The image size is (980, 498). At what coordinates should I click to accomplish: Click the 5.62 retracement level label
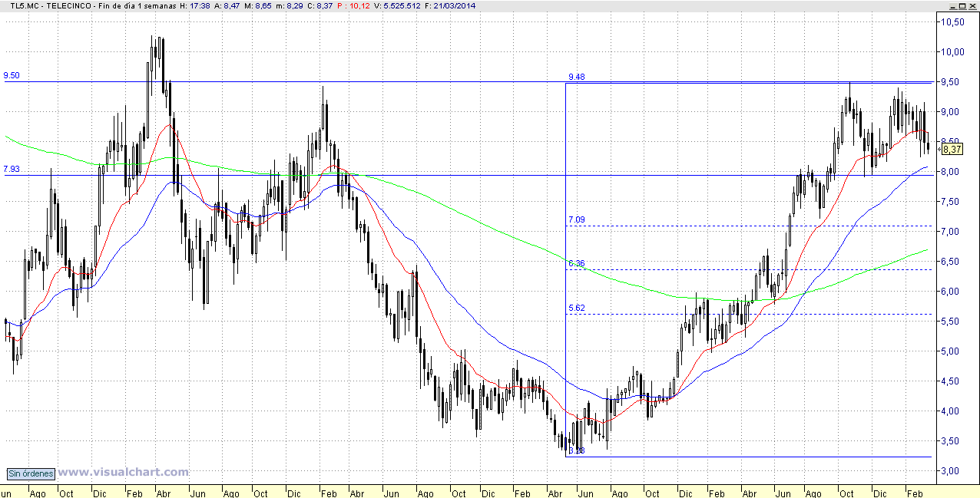(576, 308)
